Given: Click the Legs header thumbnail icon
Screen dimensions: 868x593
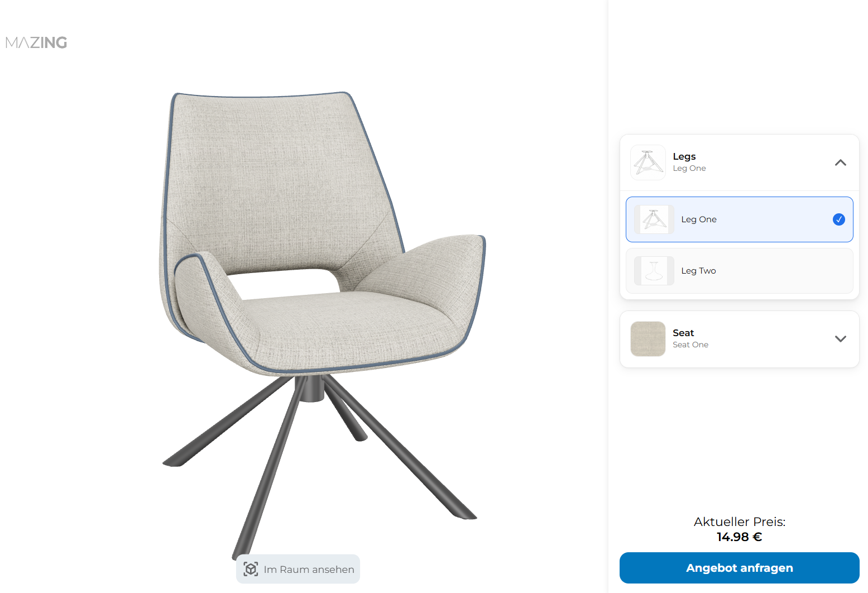Looking at the screenshot, I should pos(648,162).
